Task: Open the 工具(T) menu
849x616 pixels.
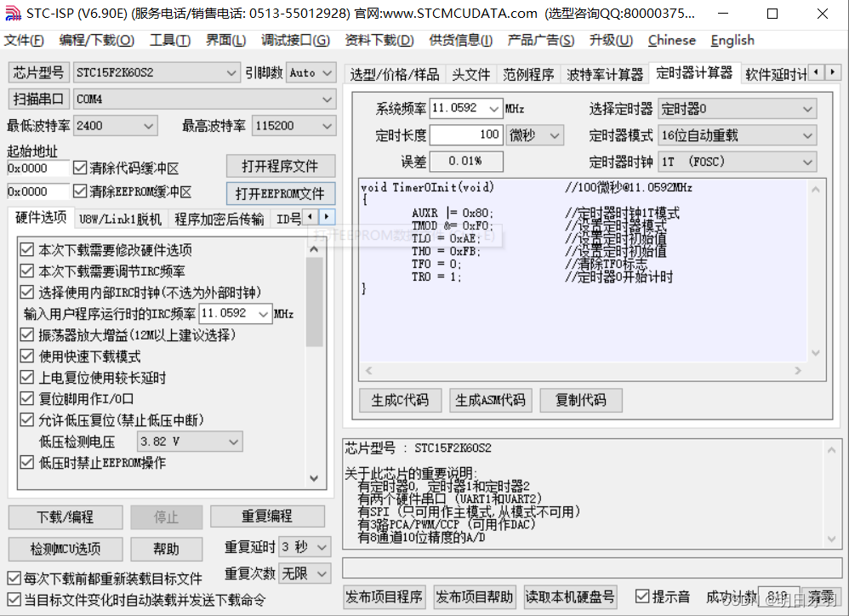Action: (169, 40)
